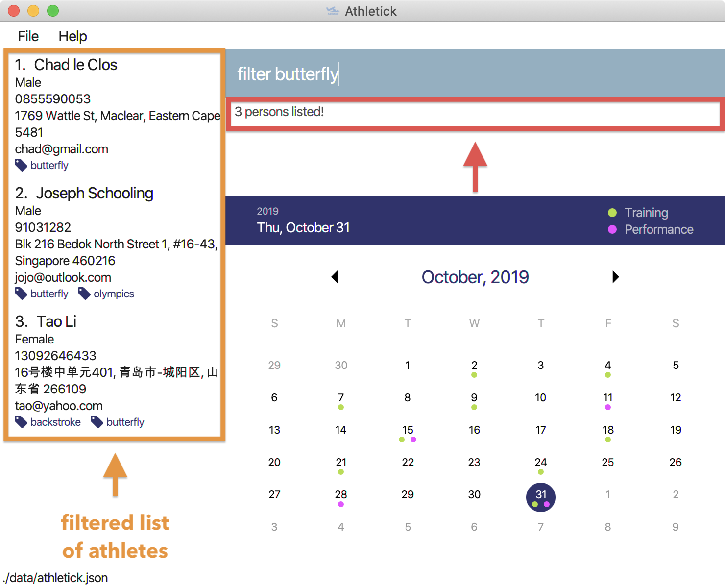The image size is (725, 588).
Task: Select October 2 on calendar
Action: click(x=474, y=366)
